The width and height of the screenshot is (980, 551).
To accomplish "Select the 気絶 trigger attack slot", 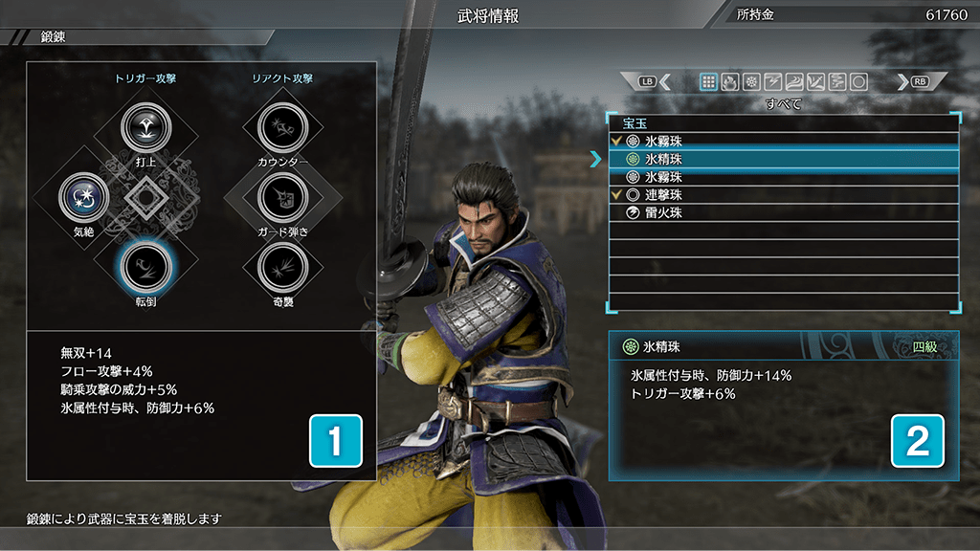I will tap(84, 197).
